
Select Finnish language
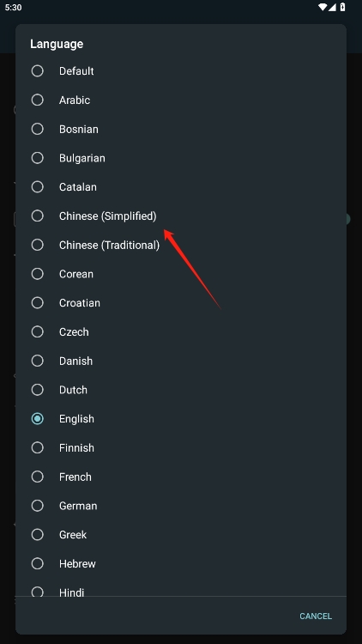pyautogui.click(x=181, y=447)
